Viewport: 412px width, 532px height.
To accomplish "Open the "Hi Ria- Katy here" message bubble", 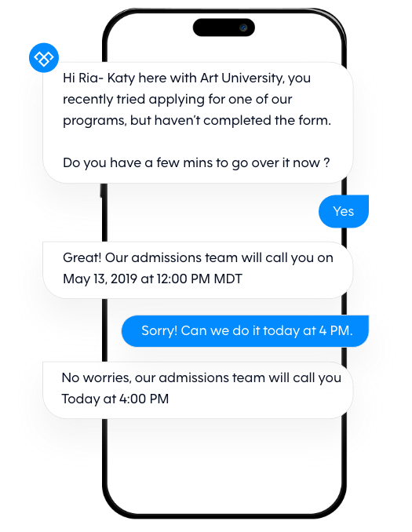I will pos(198,123).
